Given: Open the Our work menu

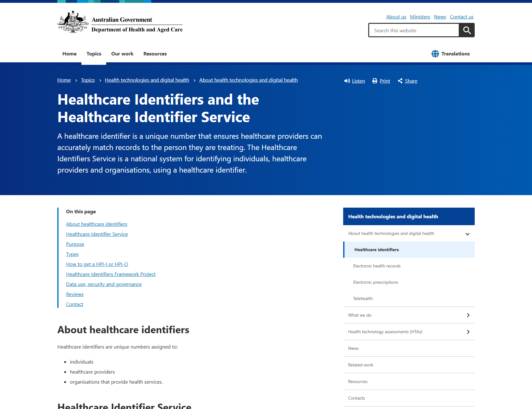Looking at the screenshot, I should click(122, 54).
